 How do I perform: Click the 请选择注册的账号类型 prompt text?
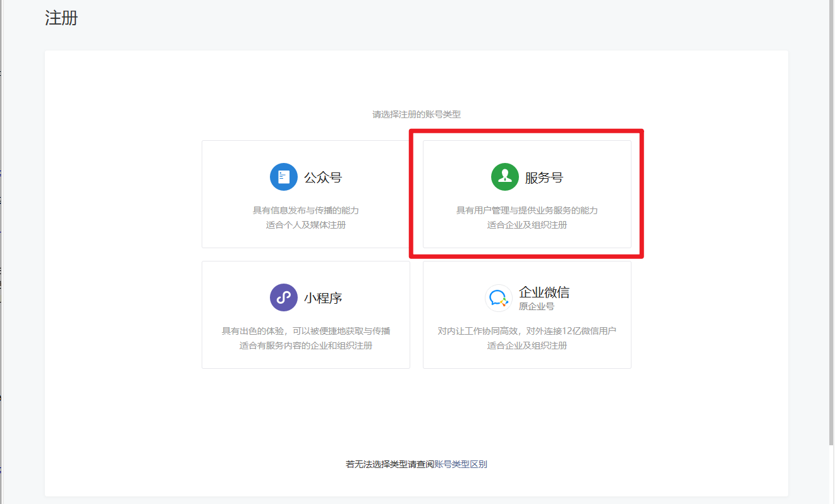click(x=417, y=114)
